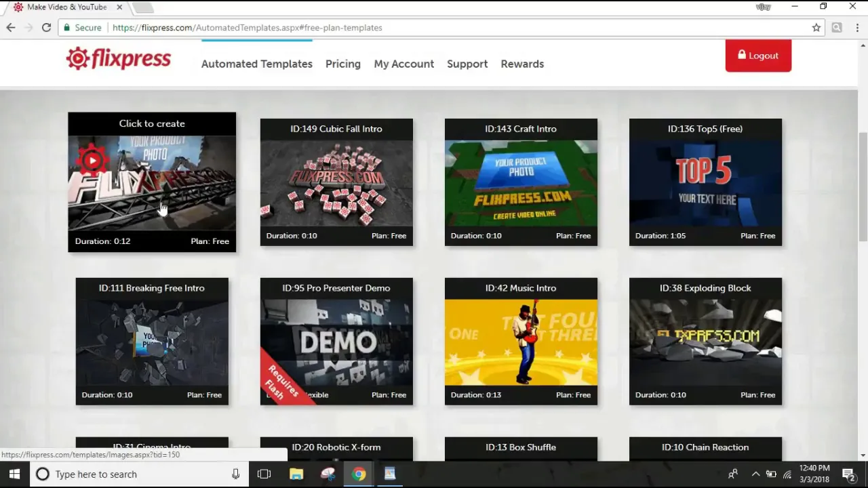Click the red Logout button
Viewport: 868px width, 488px height.
tap(758, 56)
